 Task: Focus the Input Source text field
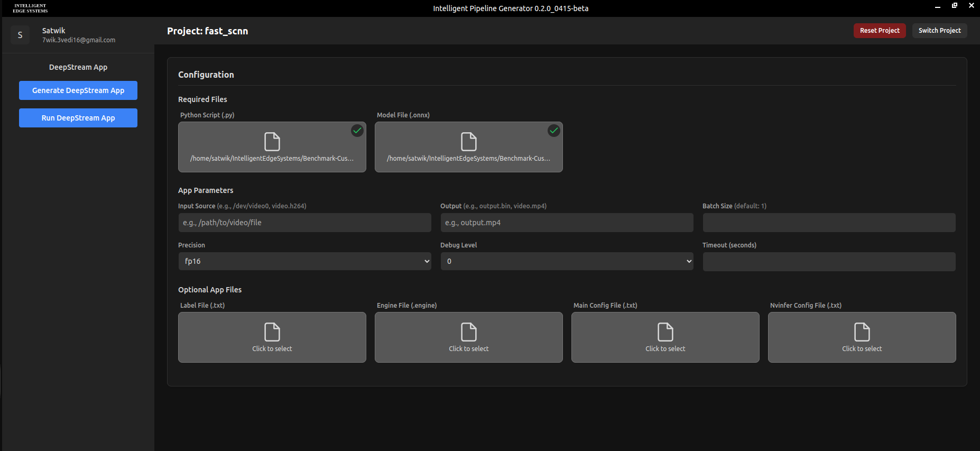click(x=305, y=223)
